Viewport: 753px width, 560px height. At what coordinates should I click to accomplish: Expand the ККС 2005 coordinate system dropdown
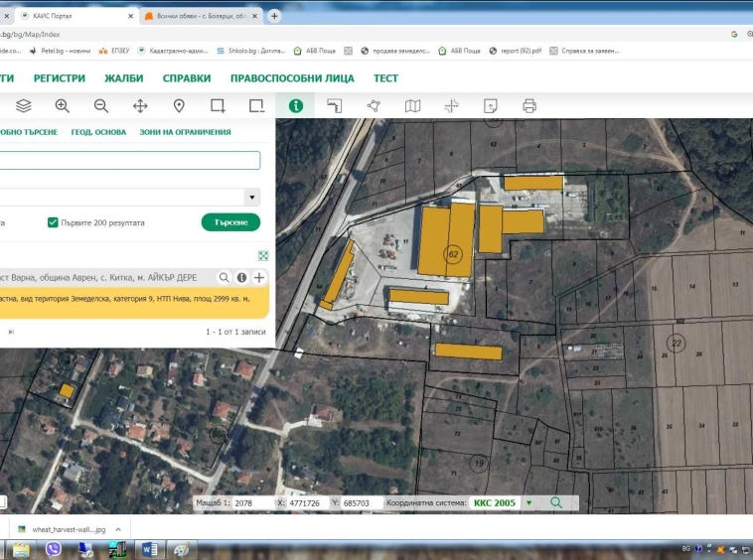click(x=528, y=503)
